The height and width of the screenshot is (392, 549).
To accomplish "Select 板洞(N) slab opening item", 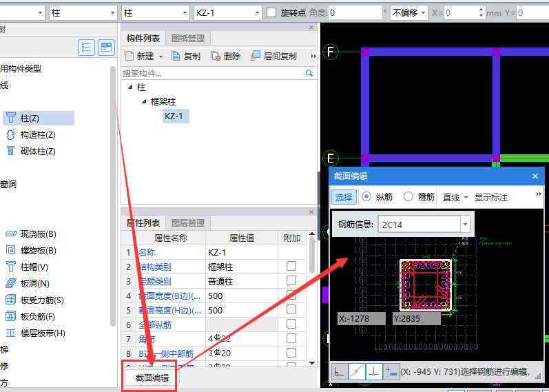I will [28, 283].
